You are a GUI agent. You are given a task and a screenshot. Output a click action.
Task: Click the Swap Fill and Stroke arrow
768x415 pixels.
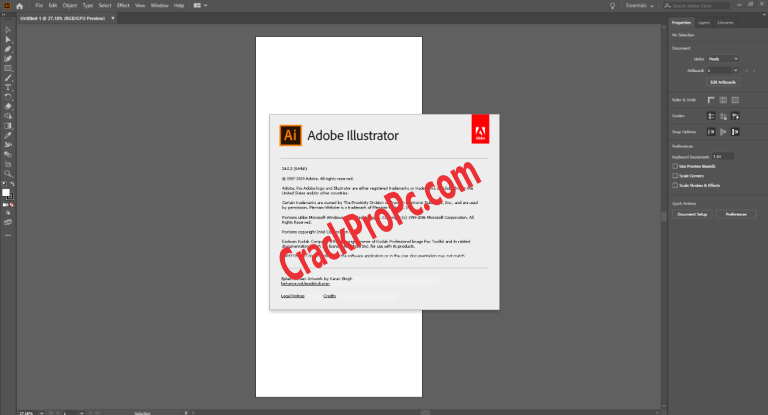pyautogui.click(x=12, y=184)
